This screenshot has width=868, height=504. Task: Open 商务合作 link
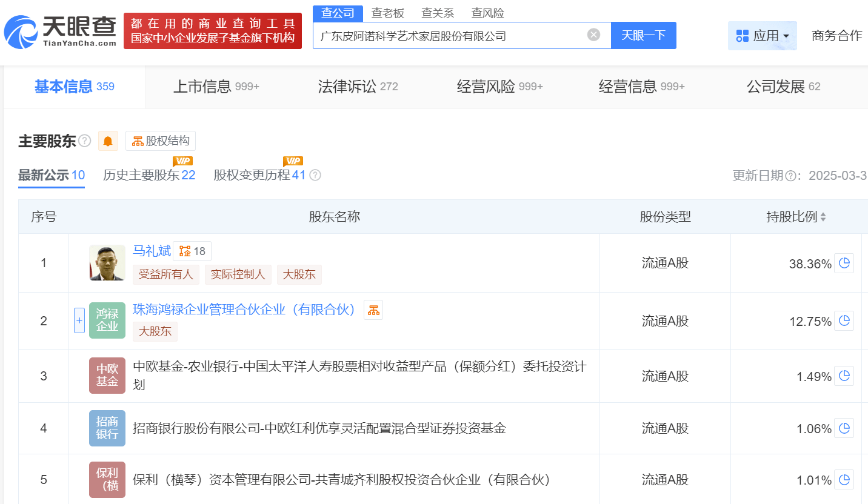(x=836, y=36)
